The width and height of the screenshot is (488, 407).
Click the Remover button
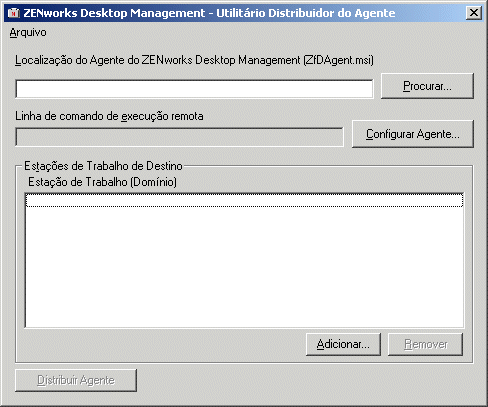tap(426, 344)
